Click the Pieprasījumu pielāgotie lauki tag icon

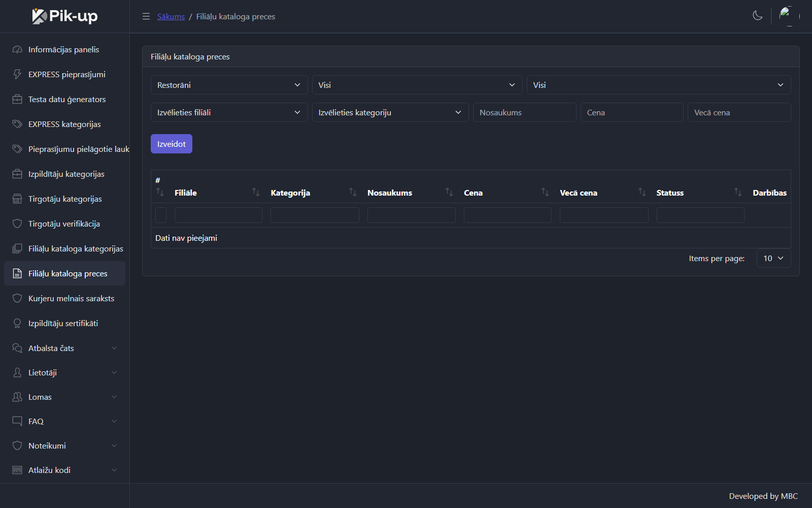[x=17, y=149]
